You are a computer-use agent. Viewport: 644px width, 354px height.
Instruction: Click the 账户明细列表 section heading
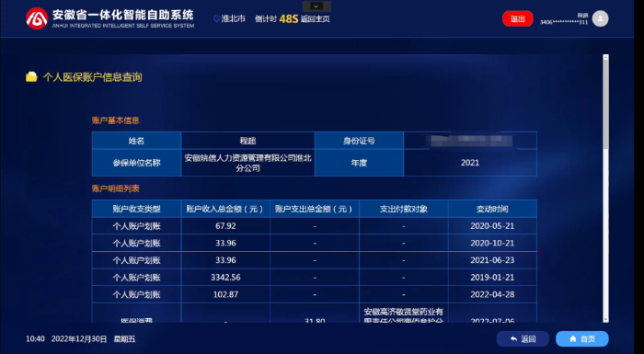click(x=115, y=188)
